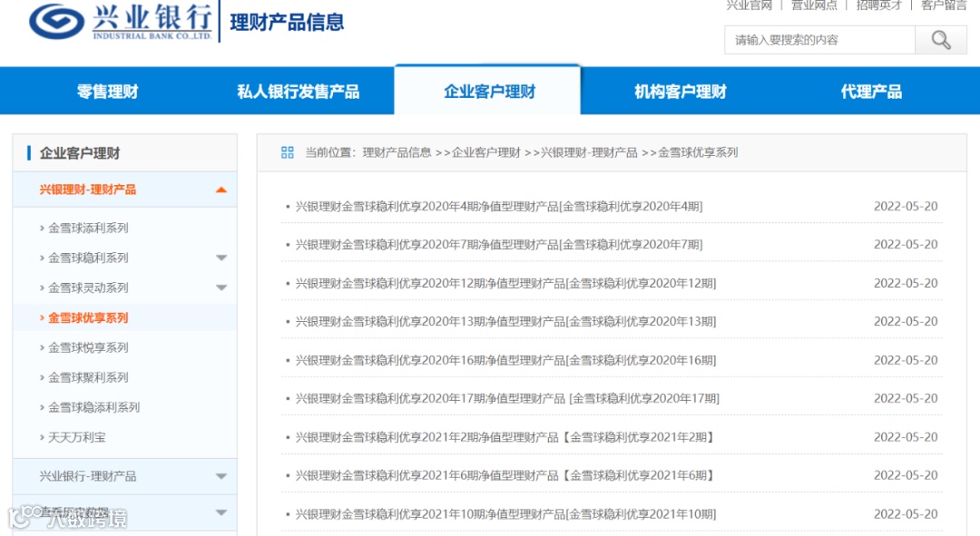Open the 2020年4期 product link
Screen dimensions: 980x536
click(499, 206)
